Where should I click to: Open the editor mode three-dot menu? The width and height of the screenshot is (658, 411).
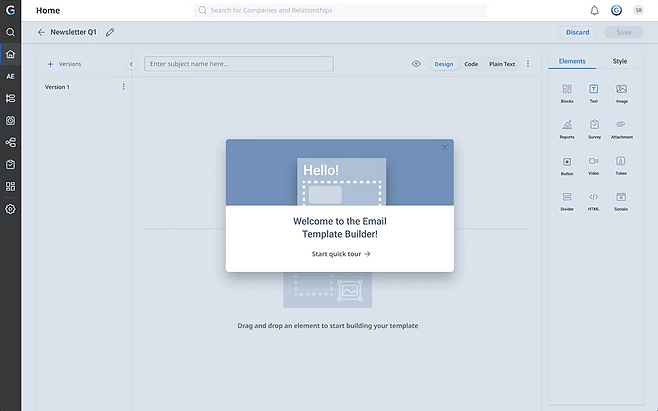[x=528, y=64]
